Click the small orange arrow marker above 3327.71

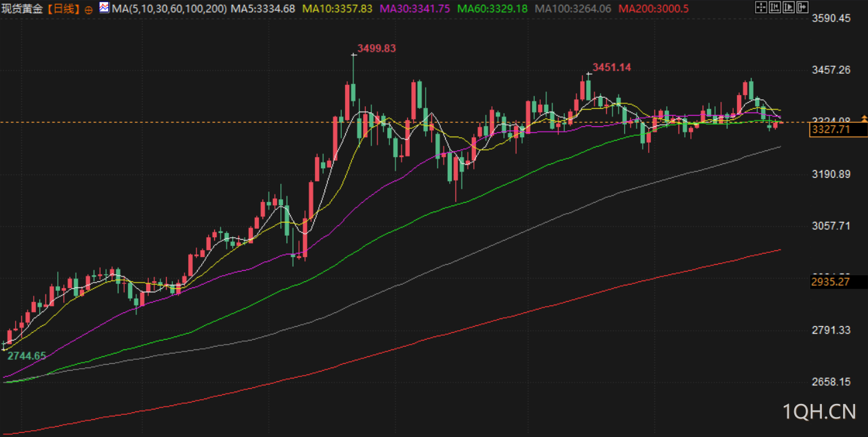(864, 120)
